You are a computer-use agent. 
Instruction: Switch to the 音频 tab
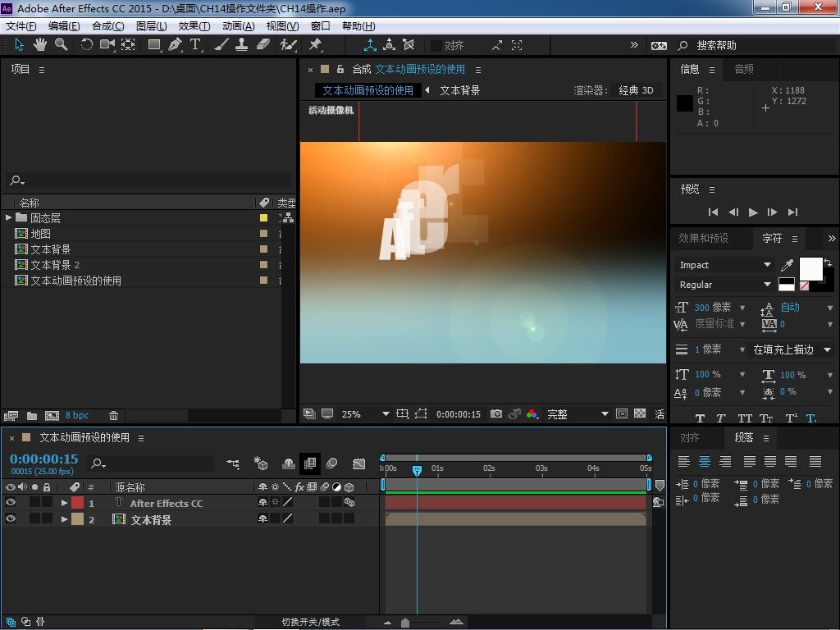[743, 69]
